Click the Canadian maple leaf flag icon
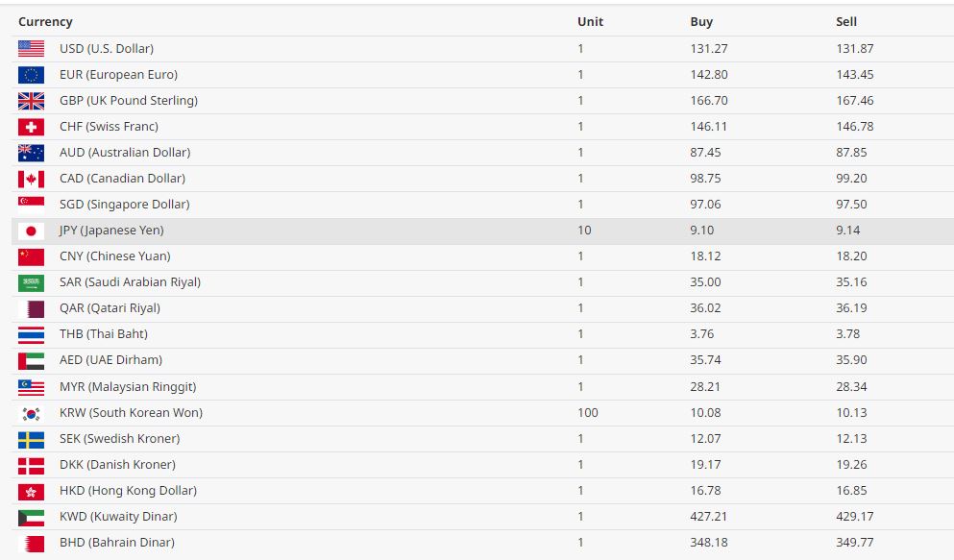This screenshot has height=560, width=954. pyautogui.click(x=31, y=179)
